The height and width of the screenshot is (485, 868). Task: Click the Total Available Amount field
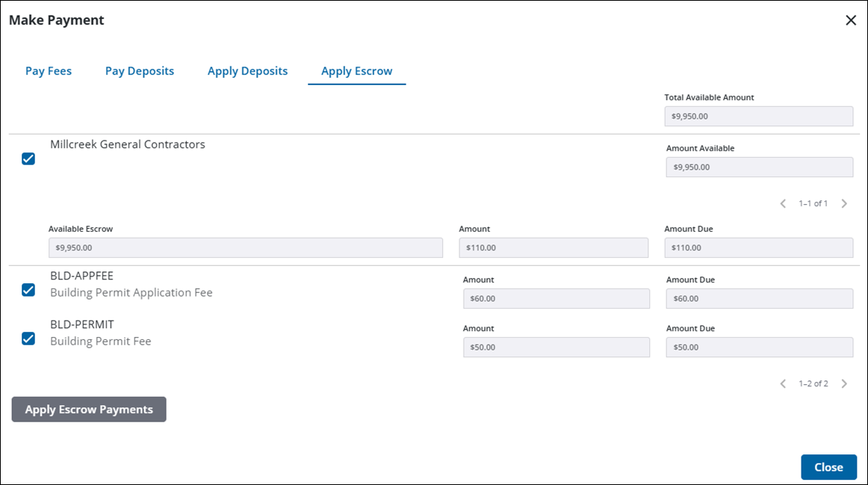point(758,117)
